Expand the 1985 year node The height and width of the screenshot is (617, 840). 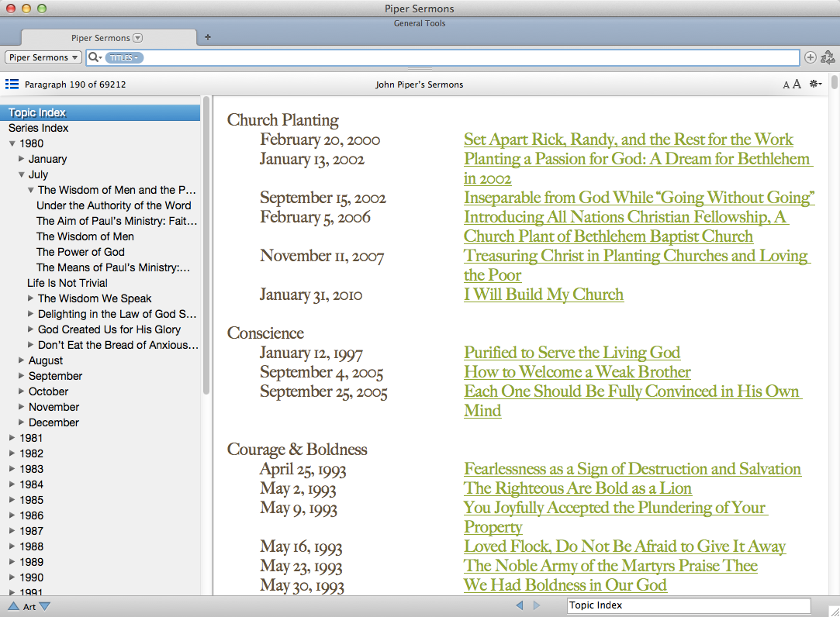[12, 500]
